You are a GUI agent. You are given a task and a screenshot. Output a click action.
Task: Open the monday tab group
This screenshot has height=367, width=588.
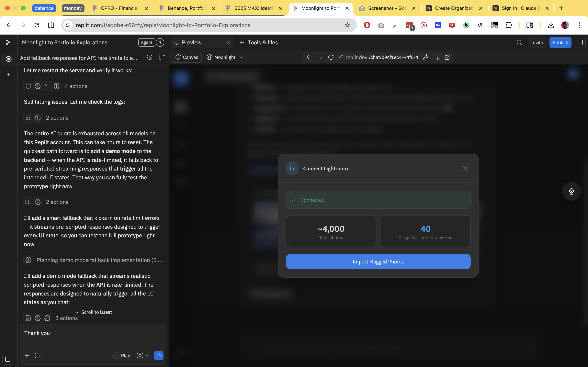coord(73,8)
